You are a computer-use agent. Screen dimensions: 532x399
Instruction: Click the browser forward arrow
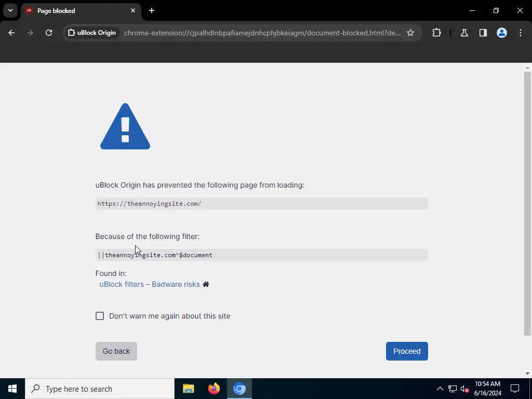30,33
